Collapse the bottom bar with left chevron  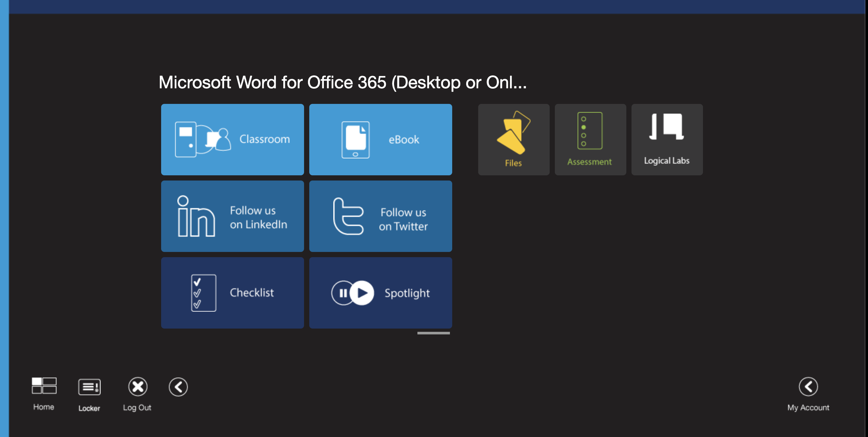point(178,387)
